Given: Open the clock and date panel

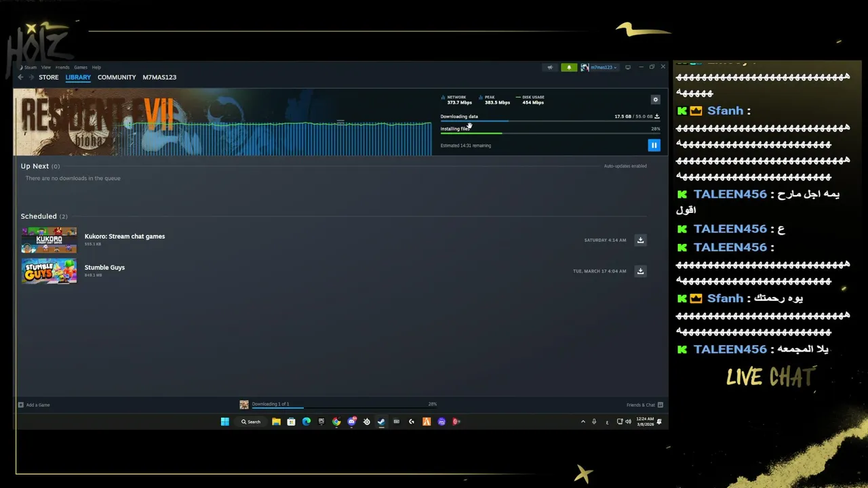Looking at the screenshot, I should 645,422.
